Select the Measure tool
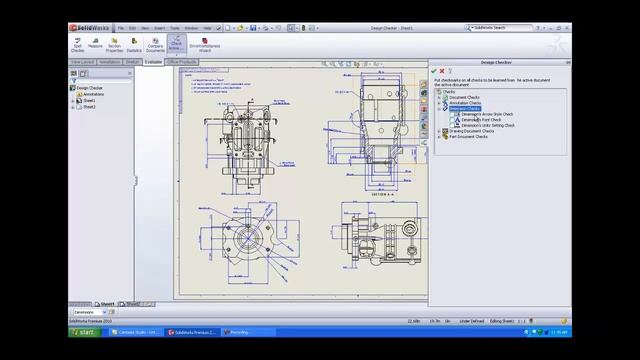 click(95, 43)
